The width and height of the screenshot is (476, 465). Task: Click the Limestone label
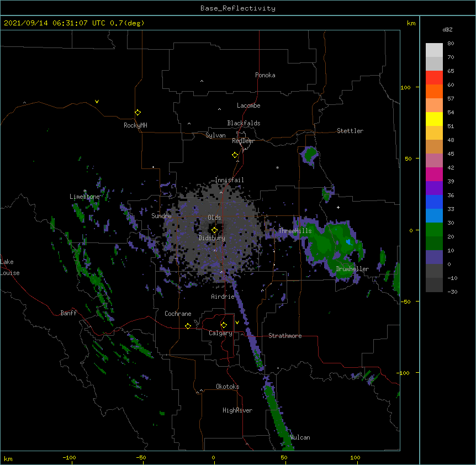[x=84, y=197]
